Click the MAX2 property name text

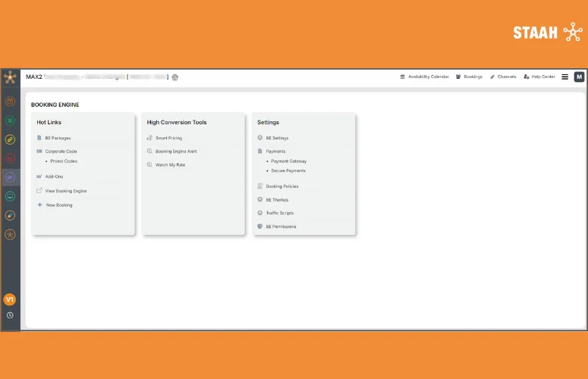33,77
